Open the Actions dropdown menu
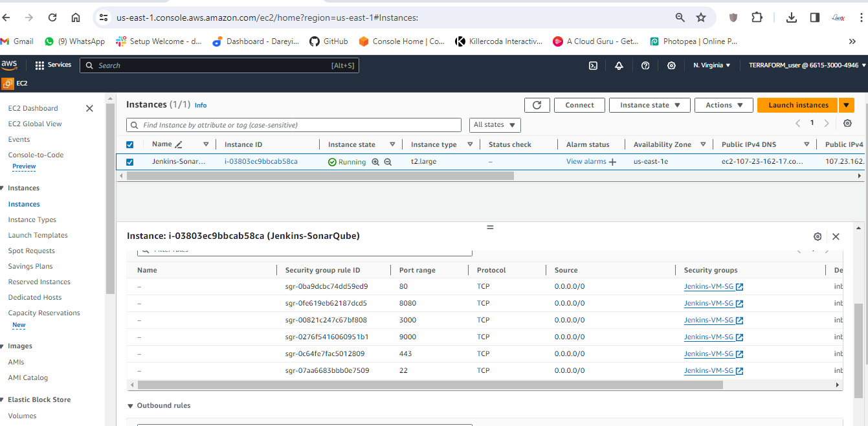This screenshot has width=868, height=426. tap(723, 106)
